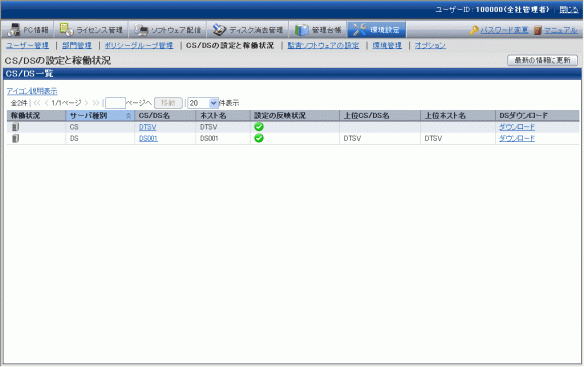The height and width of the screenshot is (367, 584).
Task: Open アイコン説明表示 link
Action: (32, 91)
